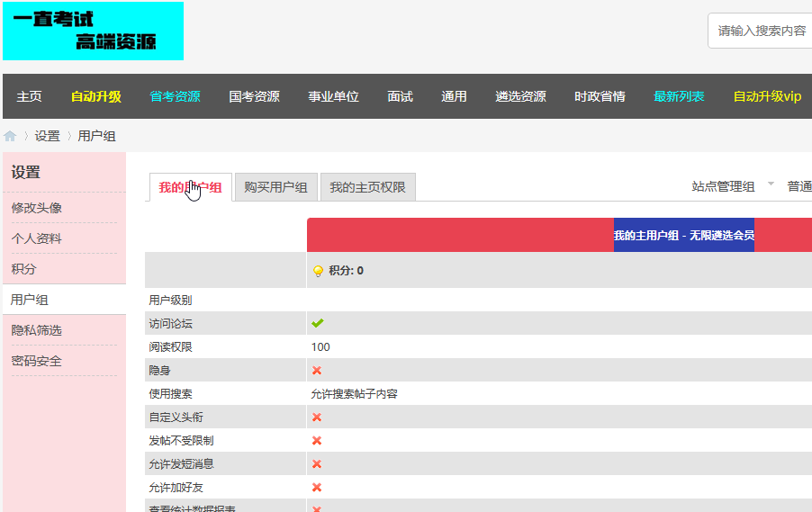Screen dimensions: 812x512
Task: Click the red cross for 允许发短消息
Action: click(317, 463)
